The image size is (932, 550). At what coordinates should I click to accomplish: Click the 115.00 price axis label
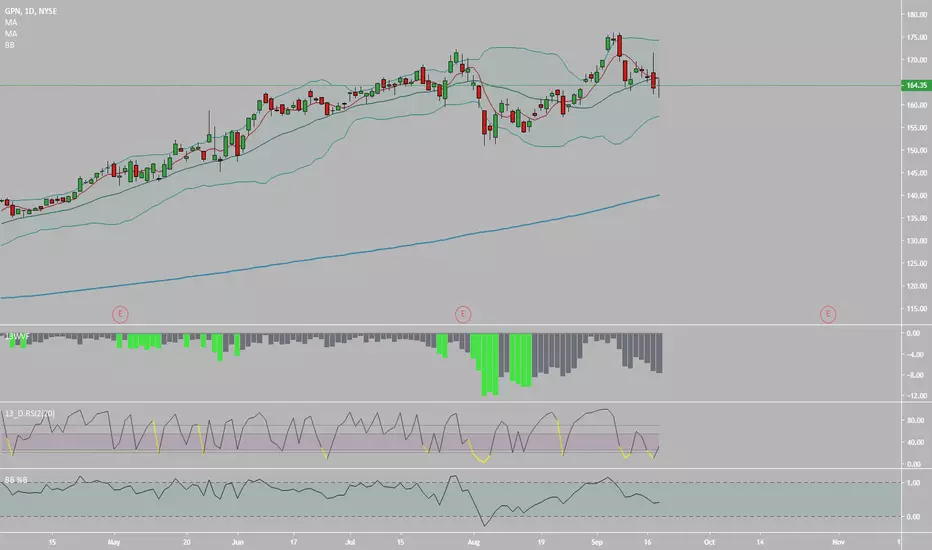(x=917, y=309)
